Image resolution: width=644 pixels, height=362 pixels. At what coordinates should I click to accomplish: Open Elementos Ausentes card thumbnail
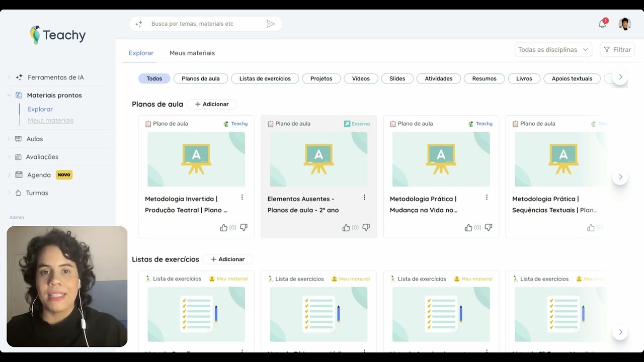coord(318,159)
